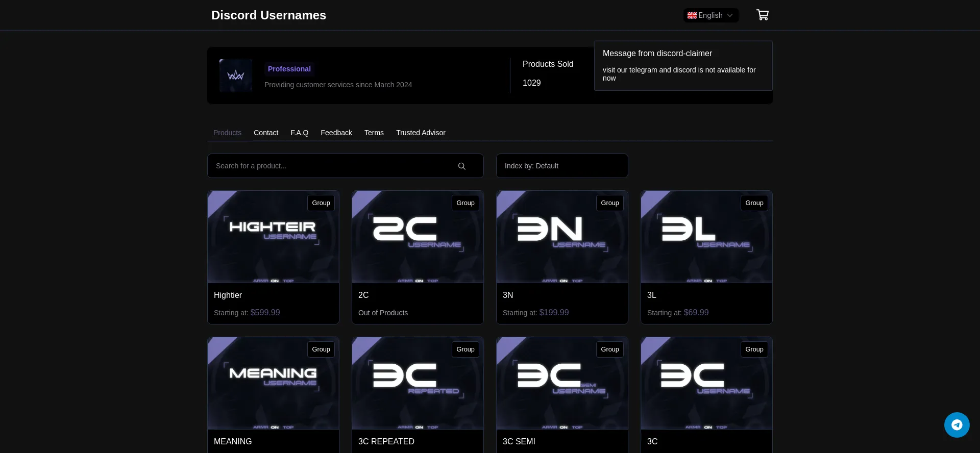The height and width of the screenshot is (453, 980).
Task: Click the Products Sold heading
Action: (x=548, y=64)
